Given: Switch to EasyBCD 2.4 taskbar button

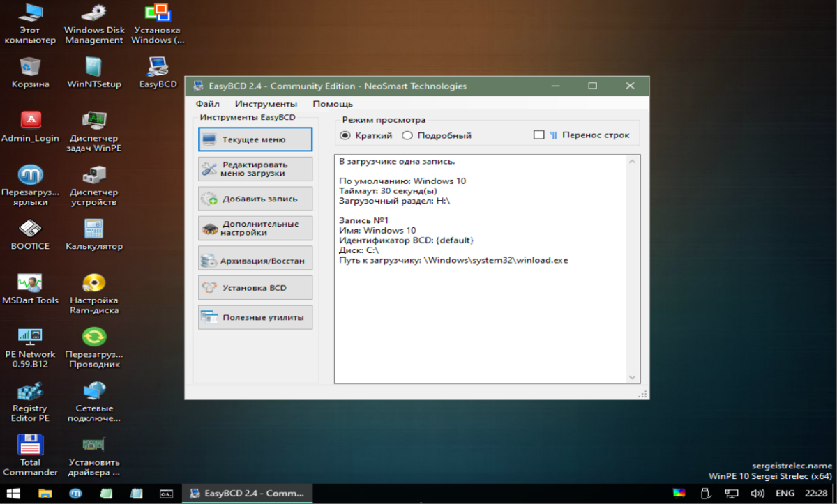Looking at the screenshot, I should [247, 494].
